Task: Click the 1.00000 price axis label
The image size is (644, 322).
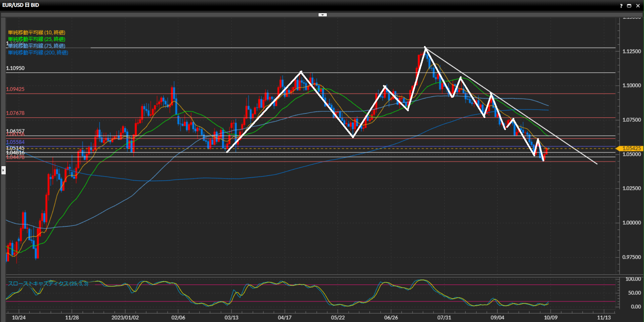Action: [x=632, y=223]
